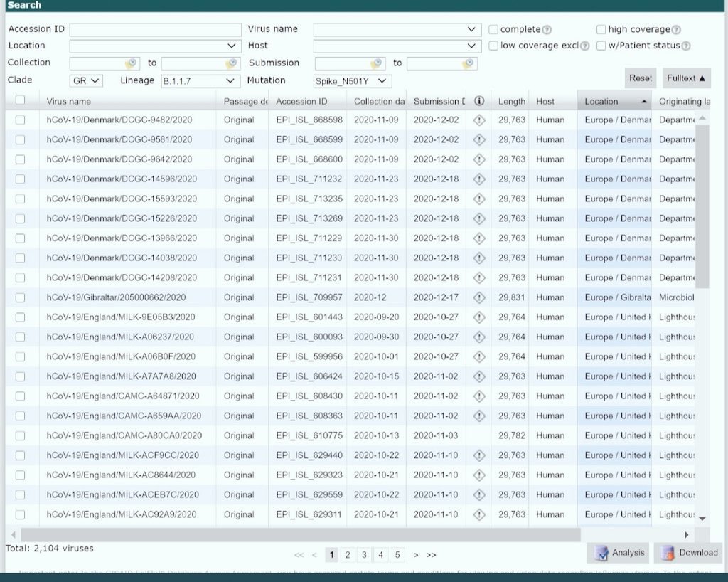728x582 pixels.
Task: Click the Download button
Action: point(687,552)
